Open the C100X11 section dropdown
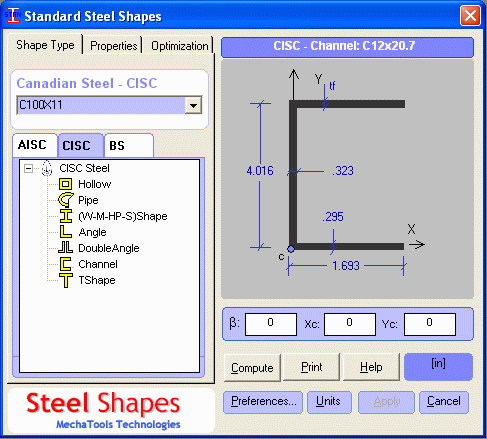The image size is (487, 439). click(x=193, y=105)
